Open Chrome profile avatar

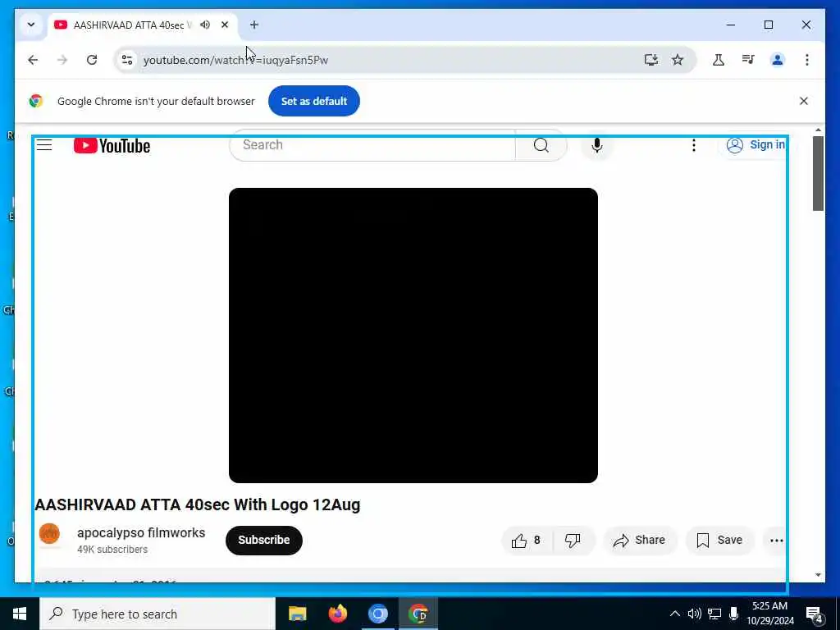[778, 60]
